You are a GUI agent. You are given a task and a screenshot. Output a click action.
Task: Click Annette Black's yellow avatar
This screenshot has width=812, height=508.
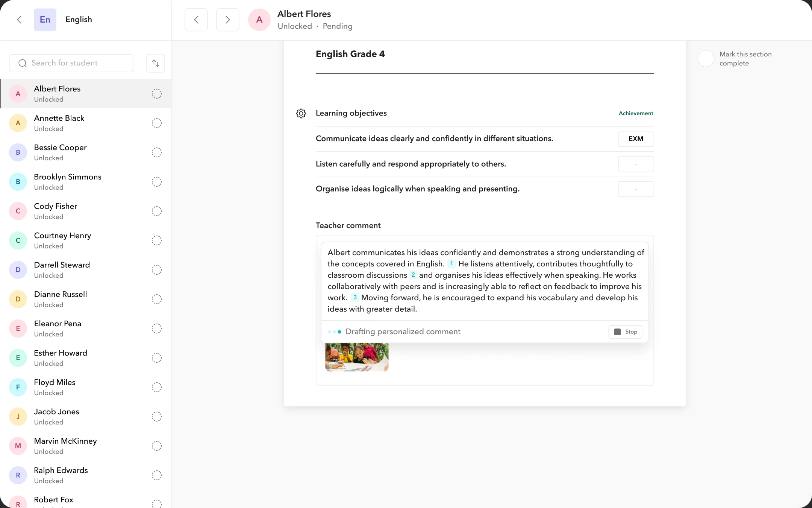(x=18, y=123)
